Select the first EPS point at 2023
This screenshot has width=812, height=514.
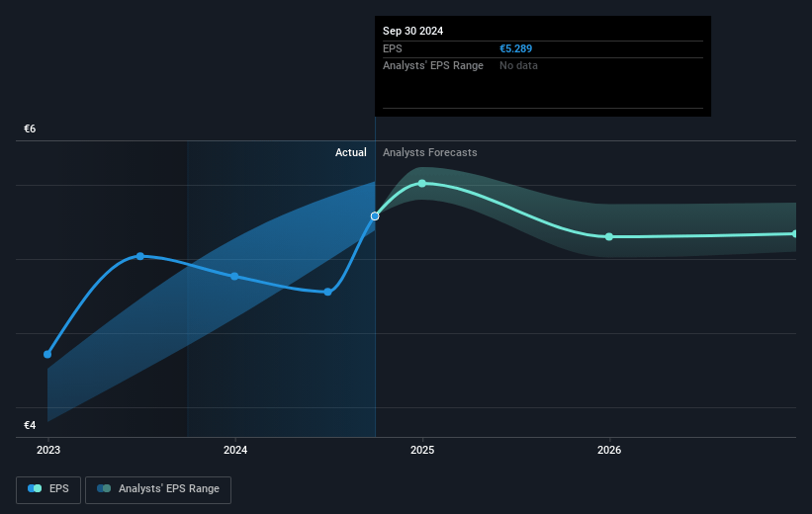(x=47, y=354)
